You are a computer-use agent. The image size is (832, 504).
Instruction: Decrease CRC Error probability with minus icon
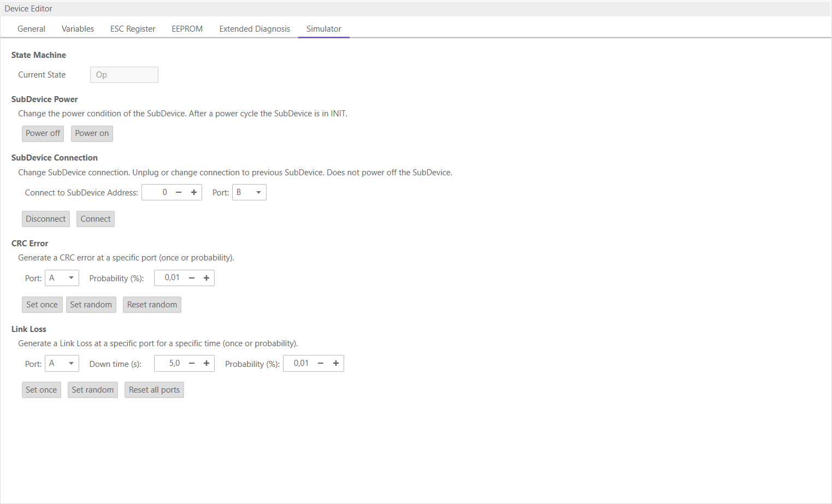(192, 278)
